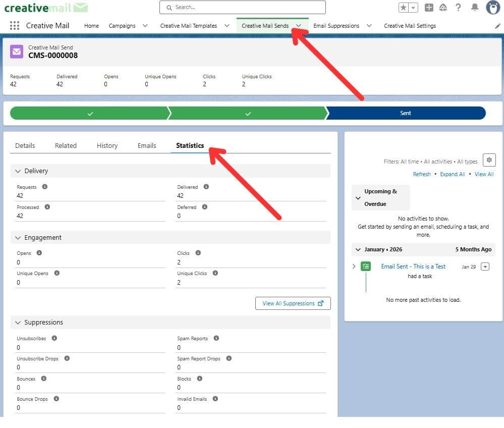504x428 pixels.
Task: Expand the Email Sent activity row
Action: pyautogui.click(x=354, y=266)
